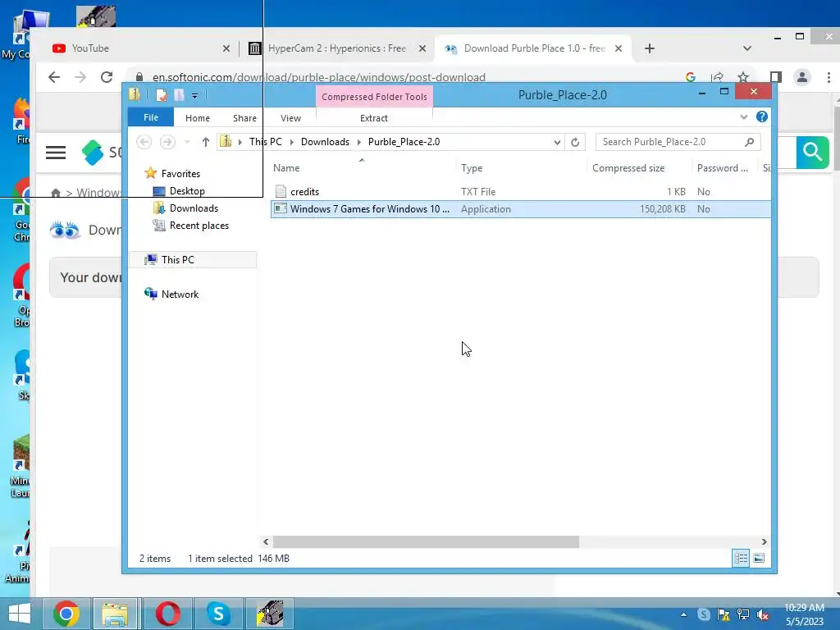This screenshot has width=840, height=630.
Task: Open Chrome side panel icon
Action: pyautogui.click(x=775, y=77)
